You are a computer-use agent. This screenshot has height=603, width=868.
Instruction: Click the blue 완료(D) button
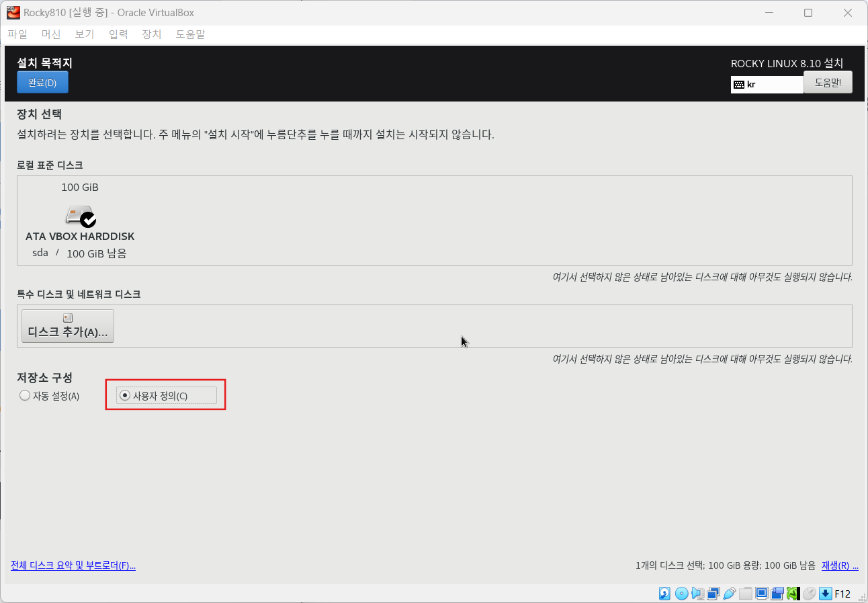coord(42,83)
